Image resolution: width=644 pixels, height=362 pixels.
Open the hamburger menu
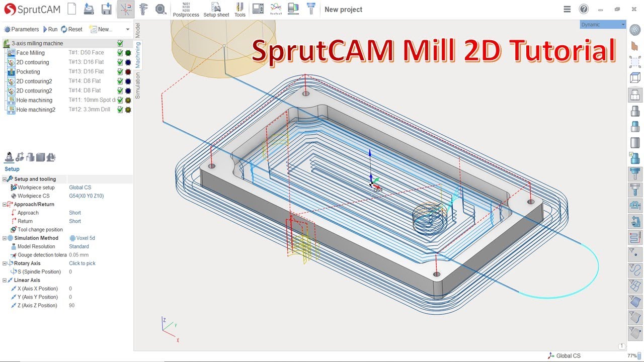click(567, 9)
